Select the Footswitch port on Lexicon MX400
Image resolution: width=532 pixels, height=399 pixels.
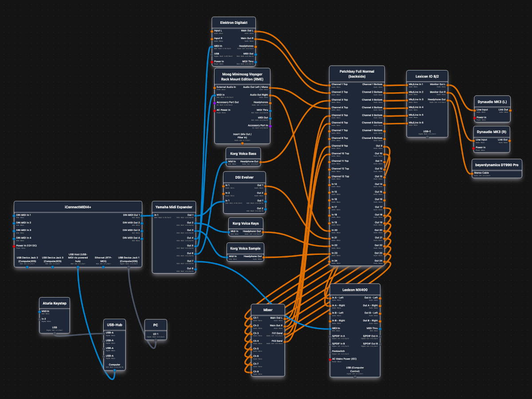(330, 352)
